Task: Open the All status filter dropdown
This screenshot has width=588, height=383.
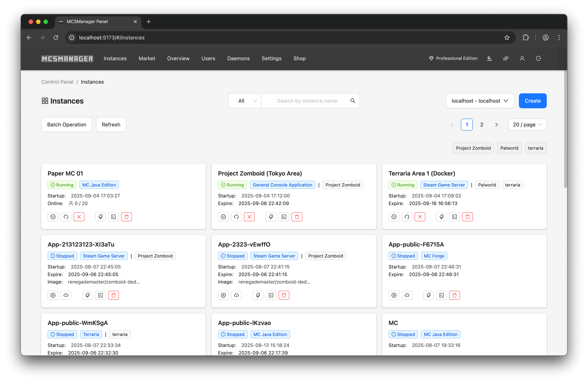Action: point(245,101)
